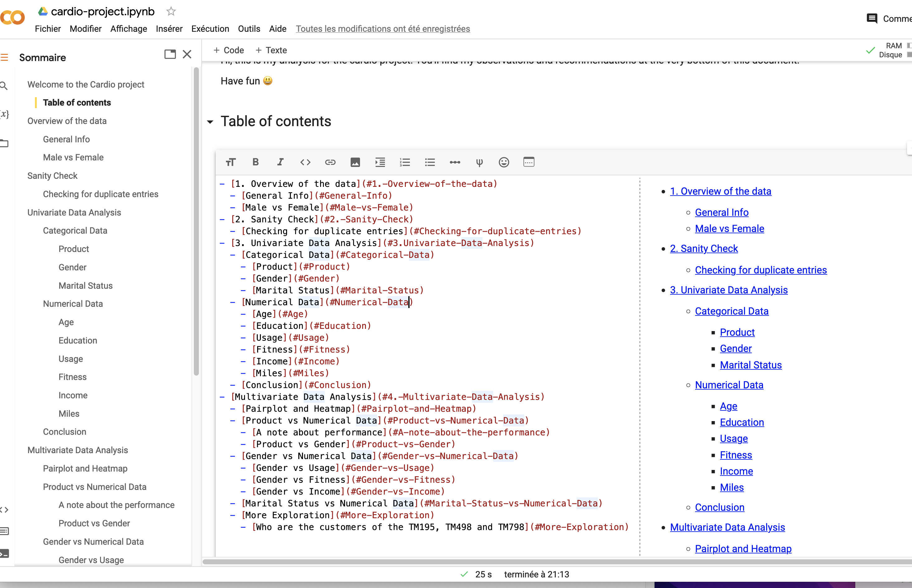Star the cardio-project notebook
Viewport: 912px width, 588px height.
(170, 11)
